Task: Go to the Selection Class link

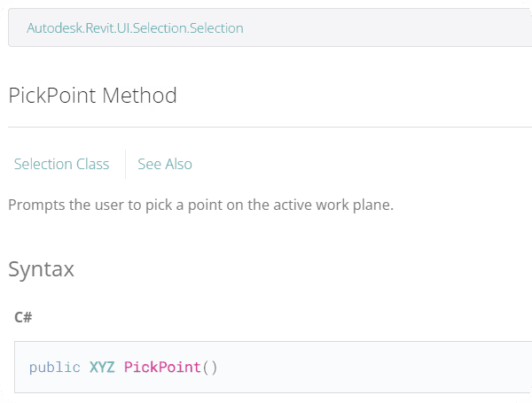Action: pos(61,164)
